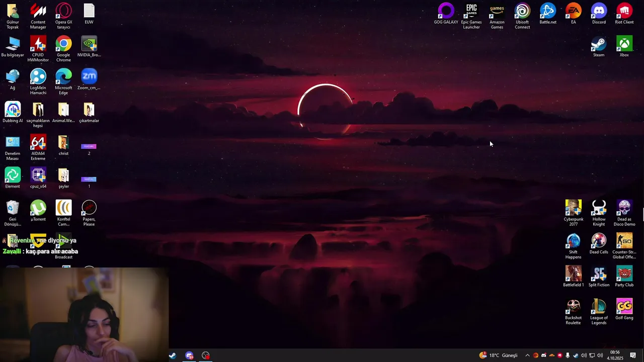Open NVIDIA_Bro... shortcut
The height and width of the screenshot is (362, 644).
click(x=89, y=46)
